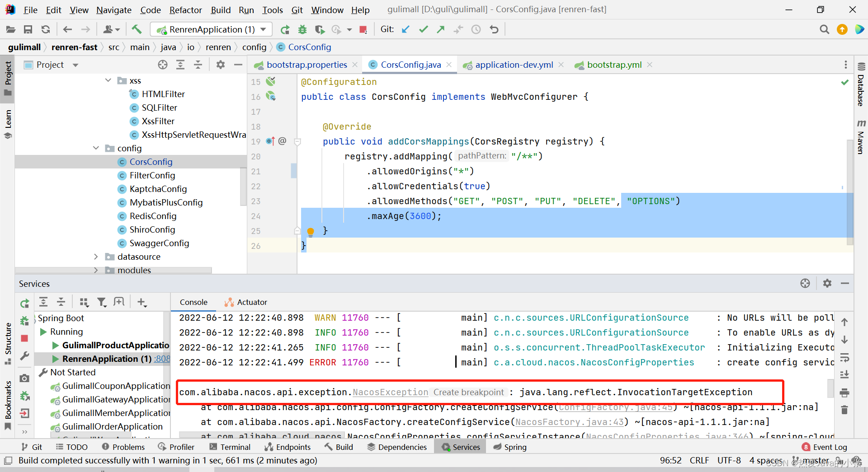Add service with plus icon
This screenshot has height=472, width=868.
[x=142, y=302]
